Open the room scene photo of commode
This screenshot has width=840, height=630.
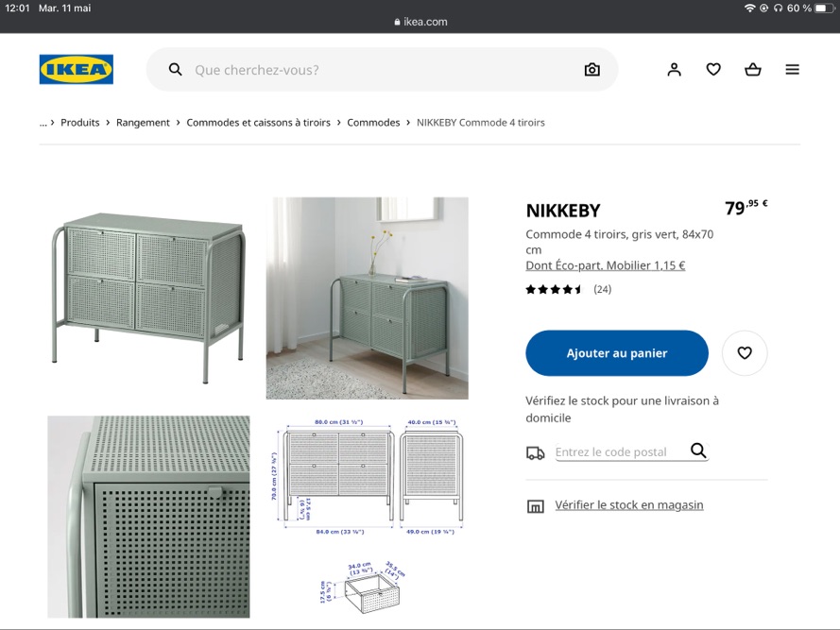click(367, 298)
